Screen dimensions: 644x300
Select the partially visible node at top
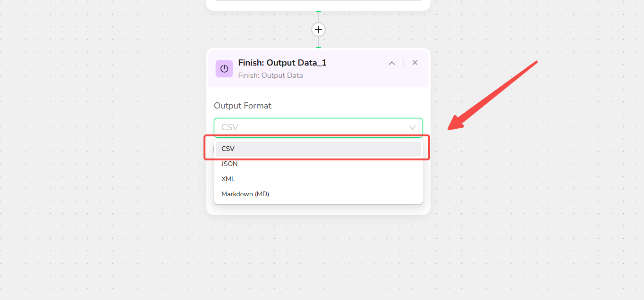[318, 5]
